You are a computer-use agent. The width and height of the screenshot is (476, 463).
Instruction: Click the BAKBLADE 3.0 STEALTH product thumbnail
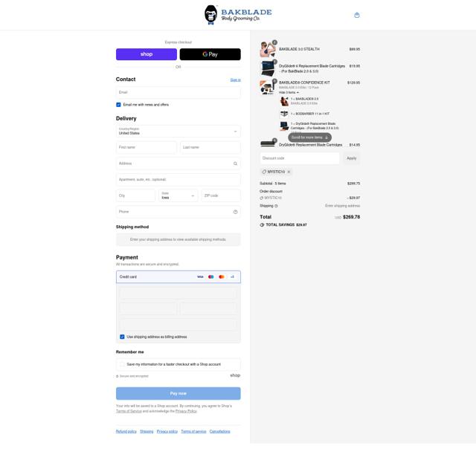coord(268,50)
